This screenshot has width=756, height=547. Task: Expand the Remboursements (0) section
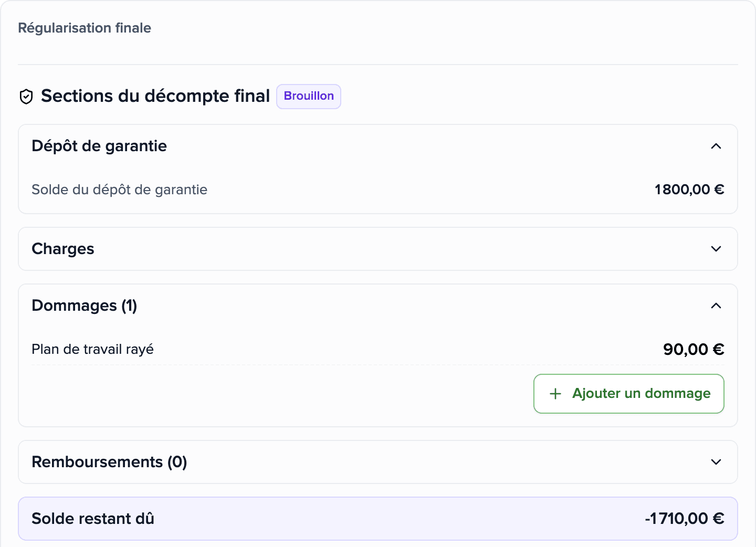coord(716,462)
